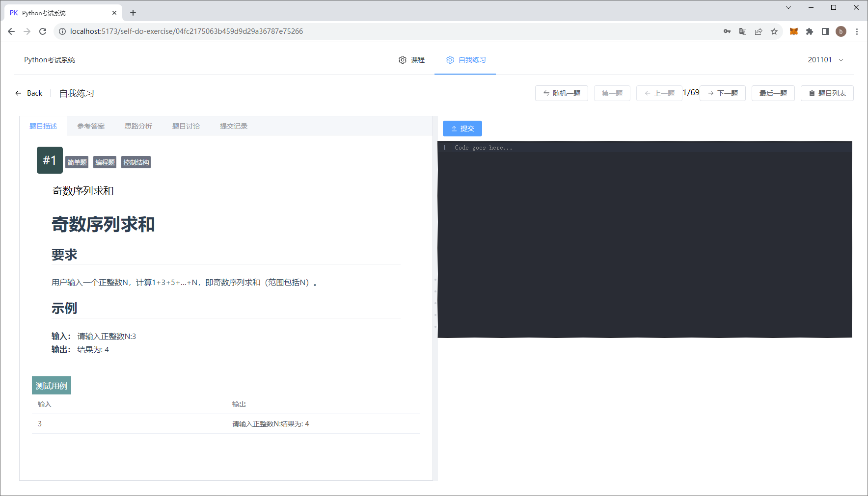Click the 第一题 button
This screenshot has height=496, width=868.
612,93
